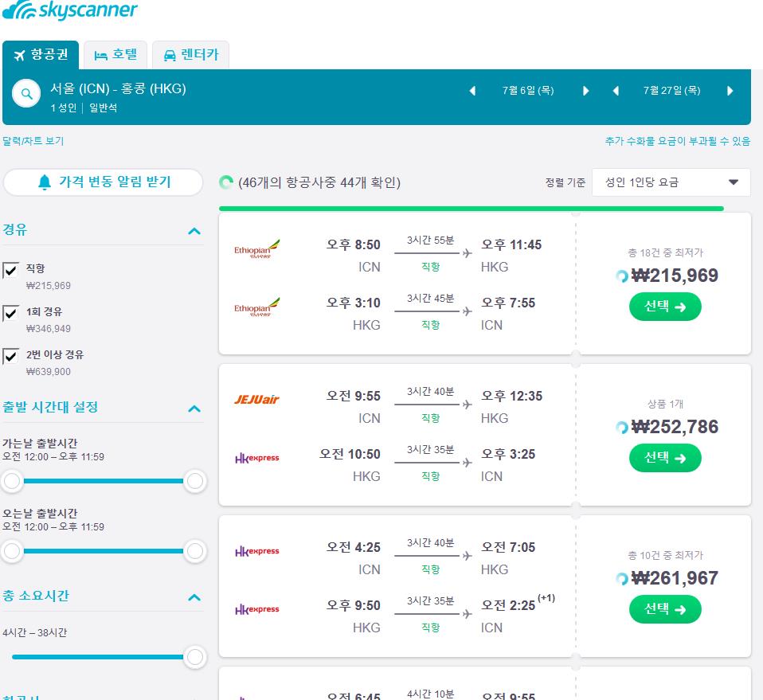Click the 일반석 cabin class text

[x=104, y=108]
